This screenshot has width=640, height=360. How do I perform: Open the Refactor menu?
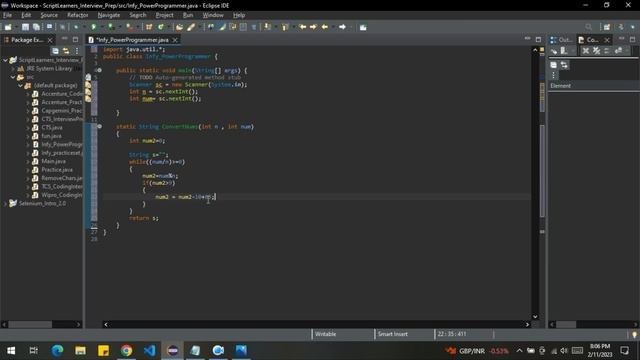pyautogui.click(x=78, y=15)
